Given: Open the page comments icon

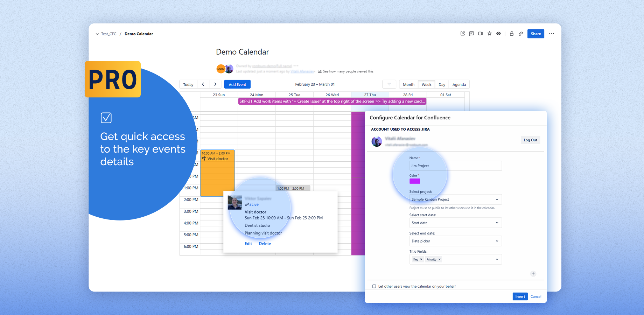Looking at the screenshot, I should (471, 34).
